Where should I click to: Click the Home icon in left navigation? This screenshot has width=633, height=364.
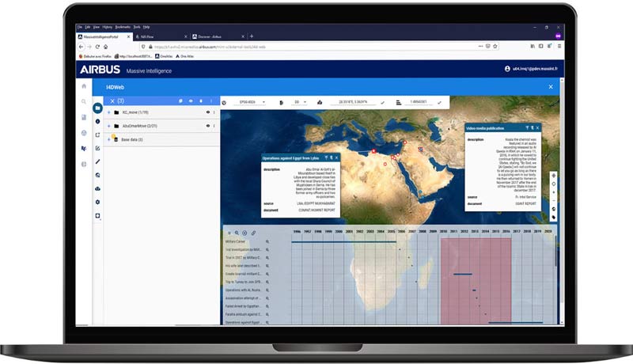[x=84, y=86]
